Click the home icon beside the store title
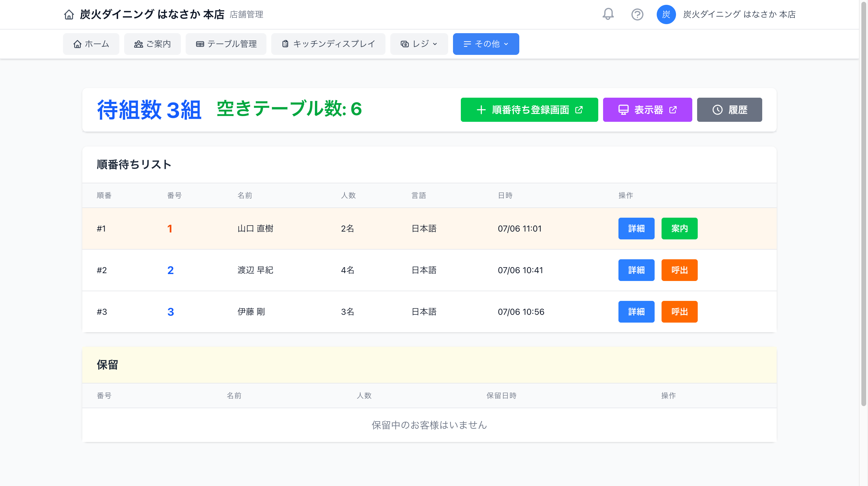 click(69, 14)
